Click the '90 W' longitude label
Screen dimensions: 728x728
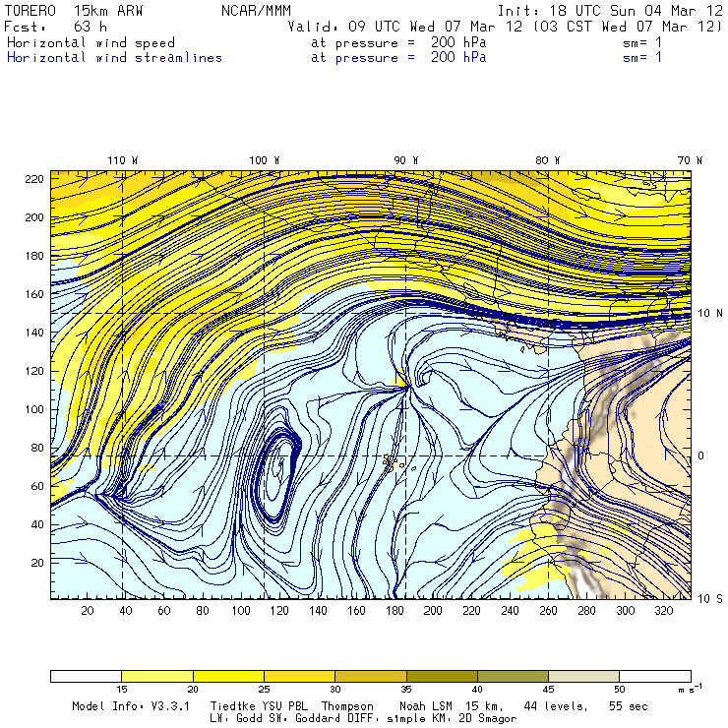pyautogui.click(x=406, y=160)
